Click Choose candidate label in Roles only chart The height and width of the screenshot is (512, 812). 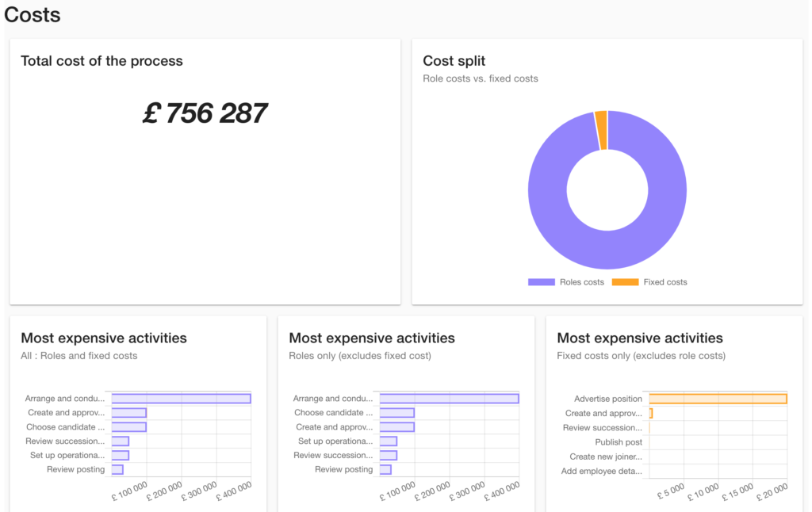tap(334, 413)
